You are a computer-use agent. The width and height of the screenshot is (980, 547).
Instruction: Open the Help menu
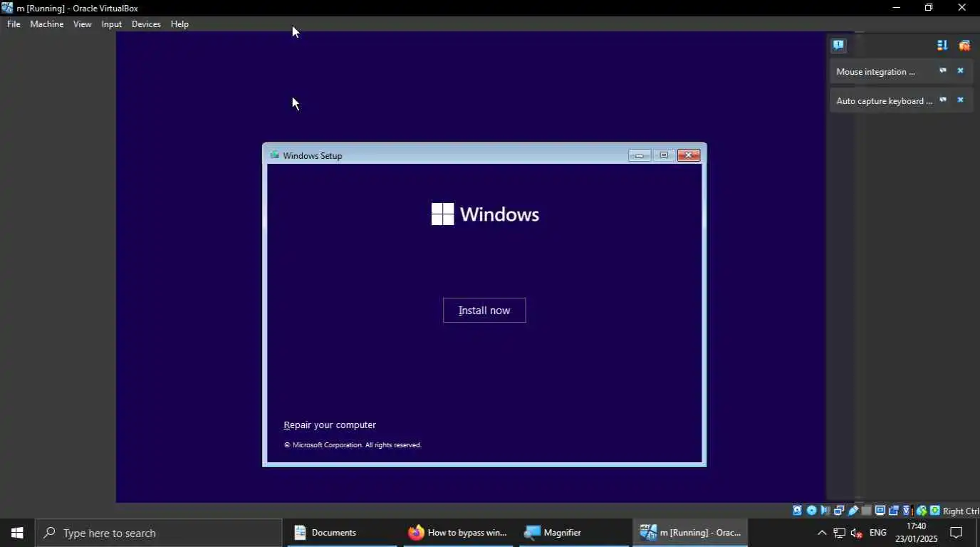click(179, 24)
